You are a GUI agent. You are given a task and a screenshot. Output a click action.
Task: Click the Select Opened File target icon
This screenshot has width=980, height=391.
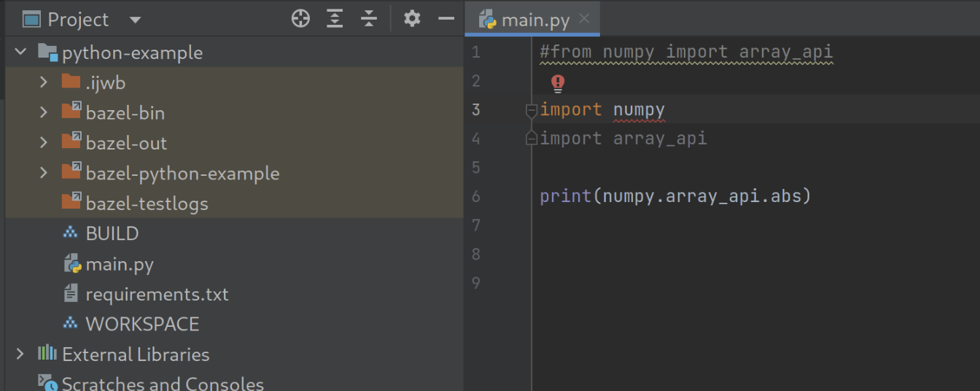[x=300, y=19]
